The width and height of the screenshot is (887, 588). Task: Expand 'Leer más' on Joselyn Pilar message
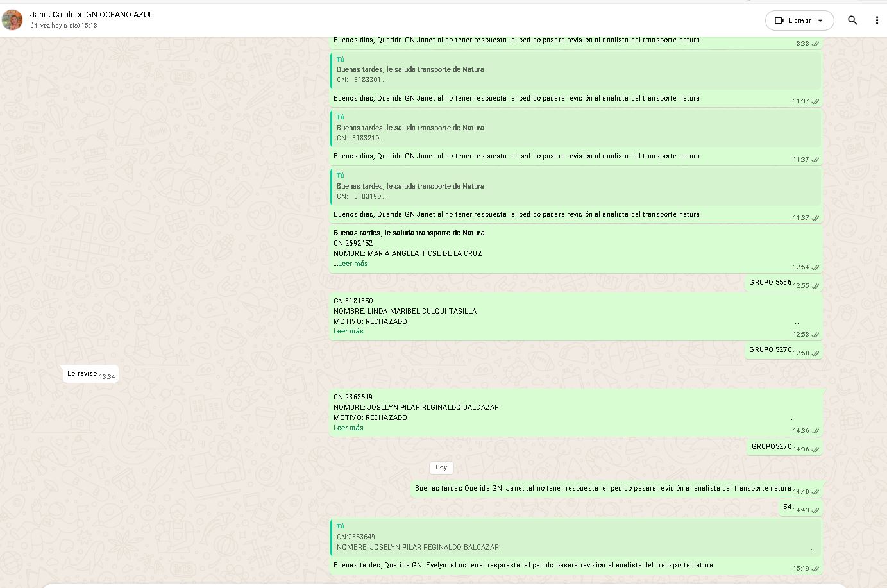coord(348,428)
